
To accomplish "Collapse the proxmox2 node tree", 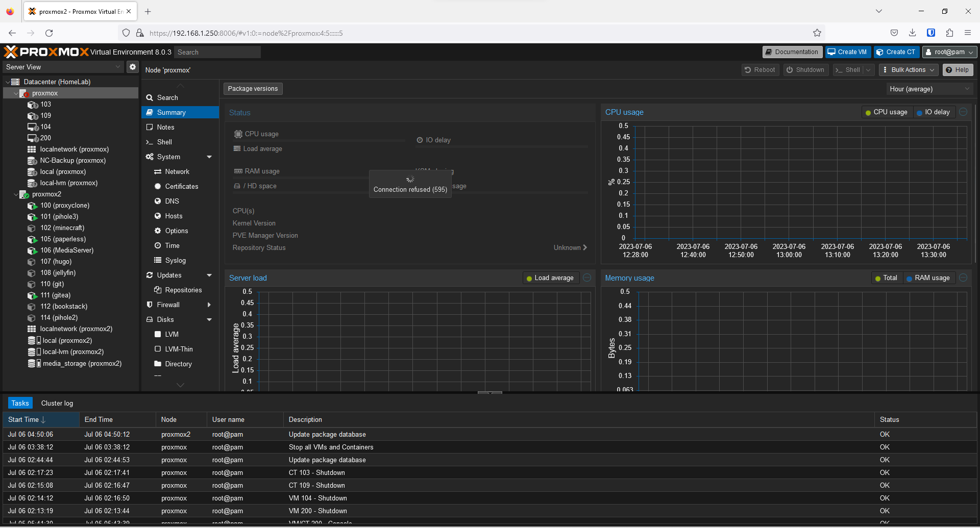I will tap(16, 194).
